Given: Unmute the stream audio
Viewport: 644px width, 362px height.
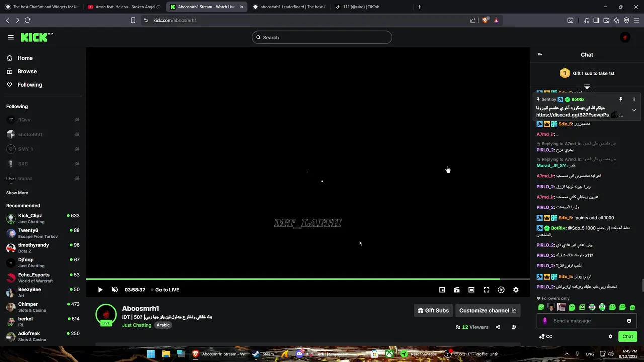Looking at the screenshot, I should coord(115,290).
